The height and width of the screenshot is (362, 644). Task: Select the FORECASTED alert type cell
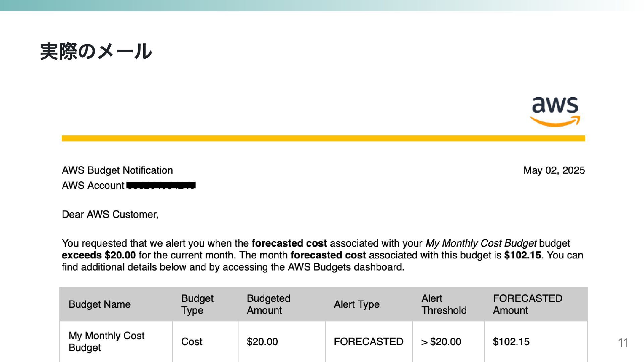coord(368,342)
